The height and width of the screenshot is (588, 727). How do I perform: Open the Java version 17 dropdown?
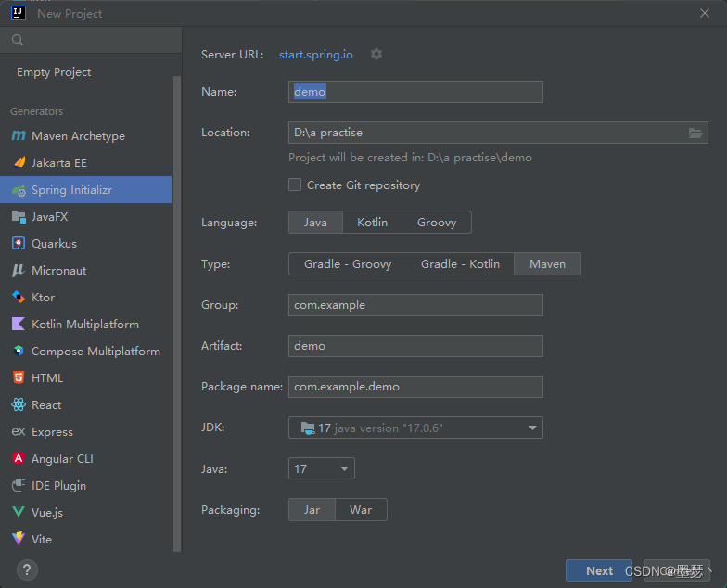tap(321, 468)
